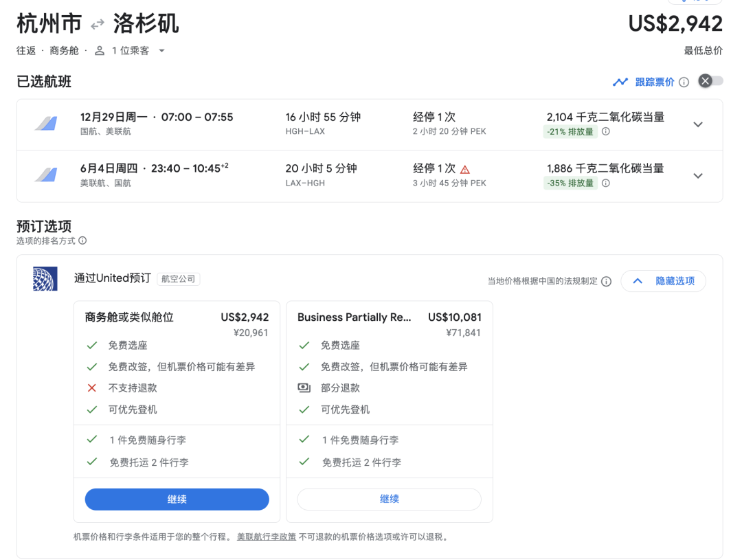Image resolution: width=742 pixels, height=560 pixels.
Task: Click info icon beside -21% 排放量
Action: 605,132
